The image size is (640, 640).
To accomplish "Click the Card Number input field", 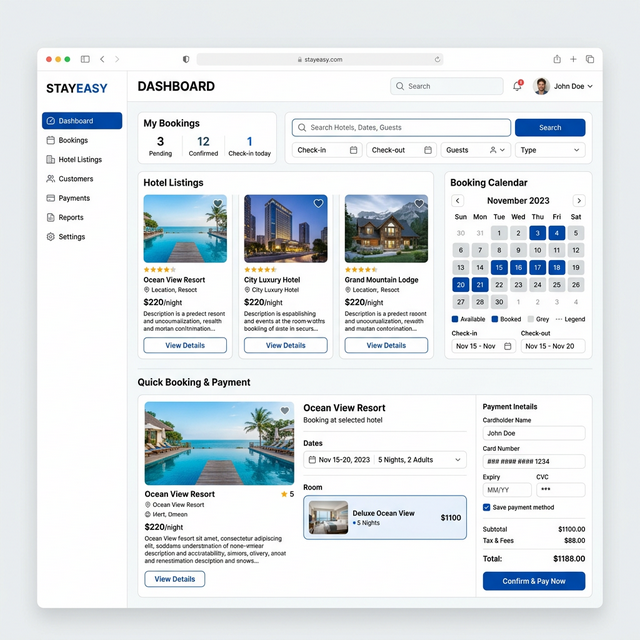I will (x=534, y=462).
